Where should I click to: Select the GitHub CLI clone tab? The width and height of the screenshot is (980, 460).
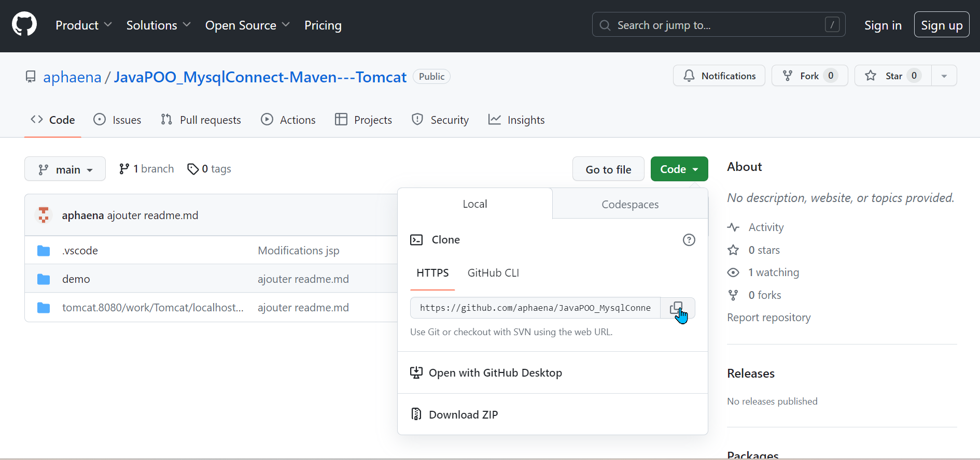[493, 273]
